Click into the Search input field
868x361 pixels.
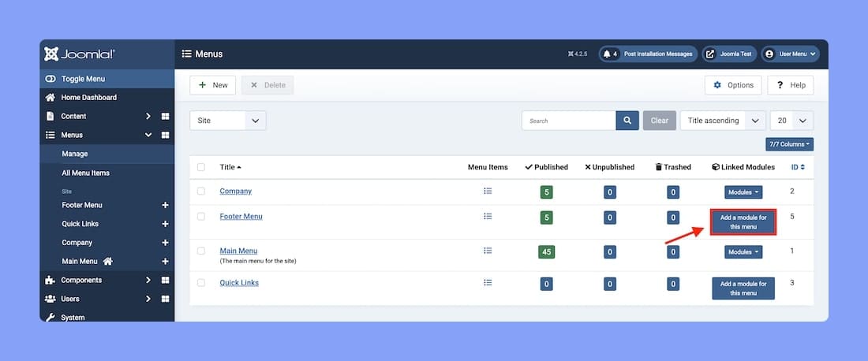pyautogui.click(x=568, y=121)
